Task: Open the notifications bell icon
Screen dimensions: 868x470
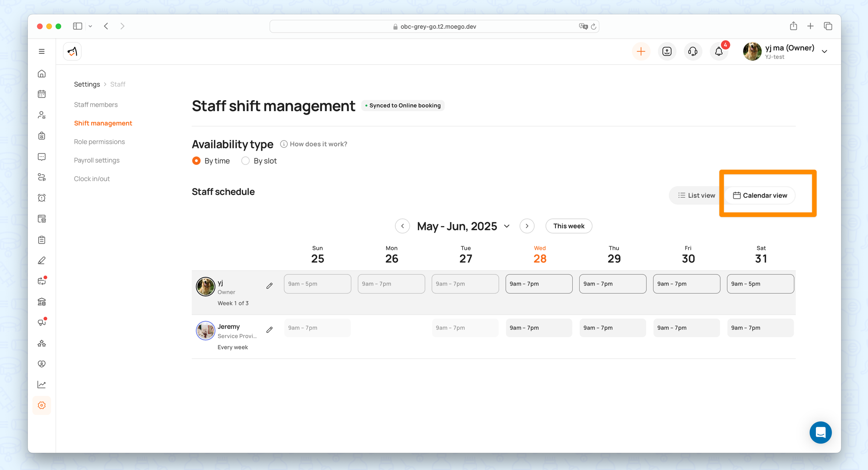Action: (719, 52)
